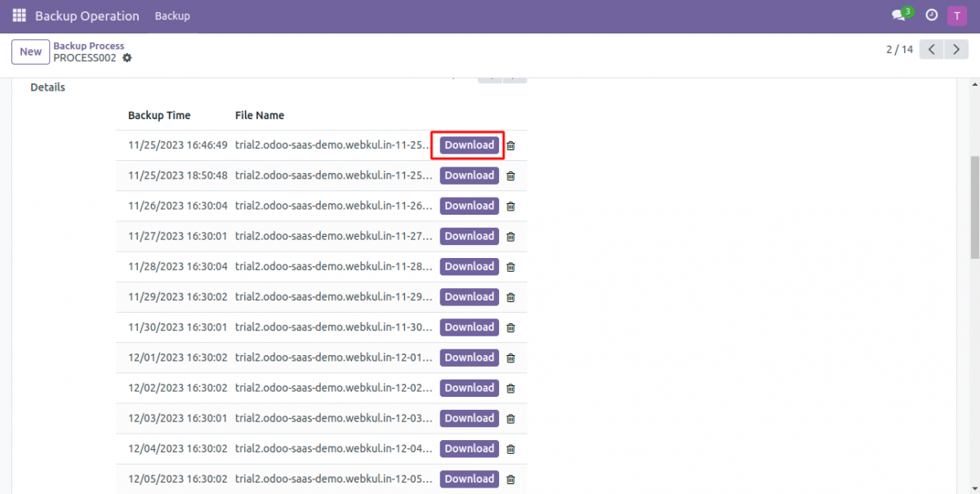The height and width of the screenshot is (494, 980).
Task: Open the 11/28/2023 backup file name link
Action: (333, 266)
